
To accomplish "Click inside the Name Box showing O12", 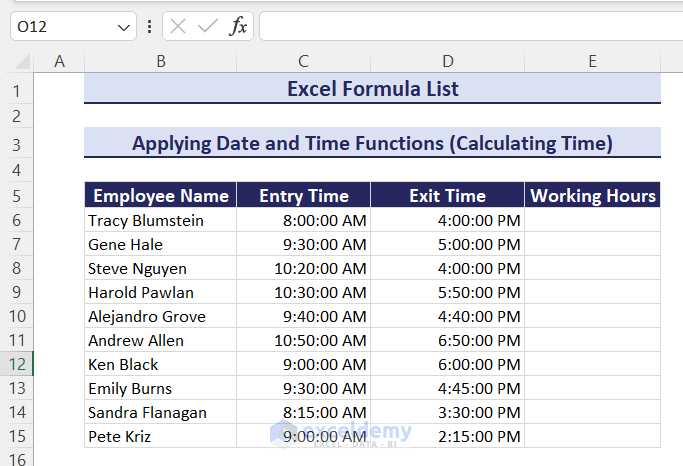I will pyautogui.click(x=60, y=27).
